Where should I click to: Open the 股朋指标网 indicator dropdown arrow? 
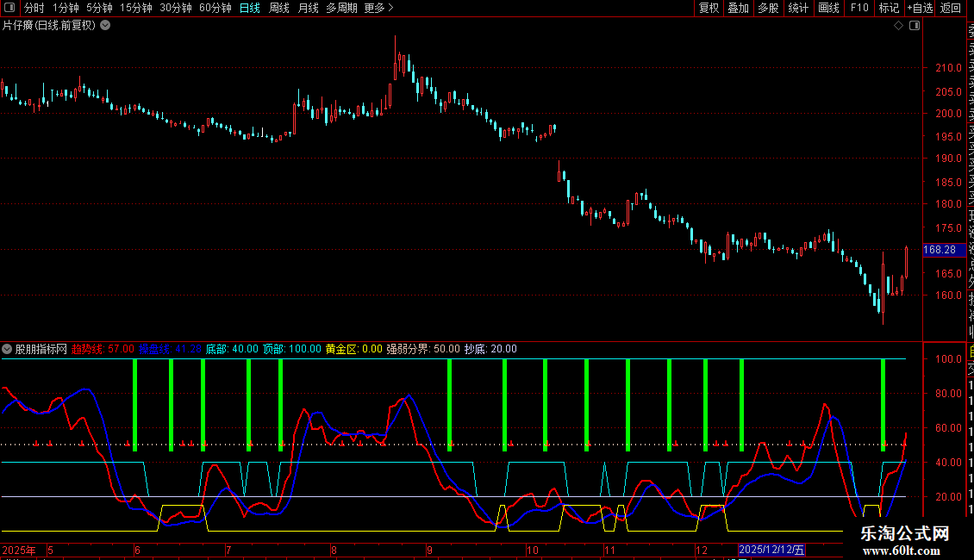[8, 349]
